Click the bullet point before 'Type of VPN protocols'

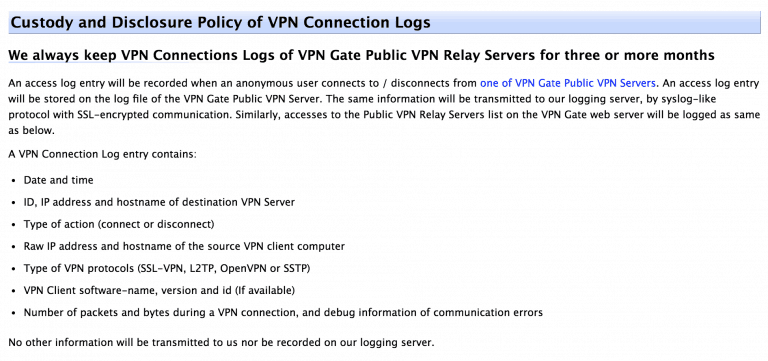[13, 269]
